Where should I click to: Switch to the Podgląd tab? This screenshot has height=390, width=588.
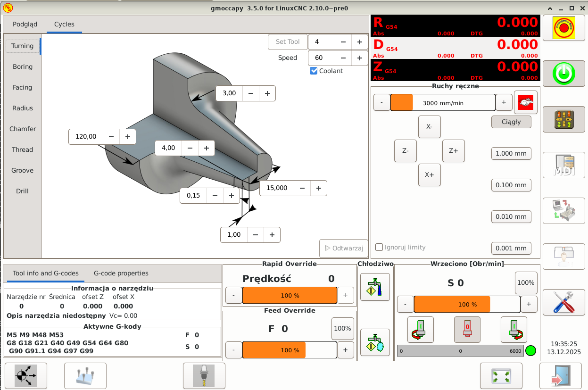(25, 25)
